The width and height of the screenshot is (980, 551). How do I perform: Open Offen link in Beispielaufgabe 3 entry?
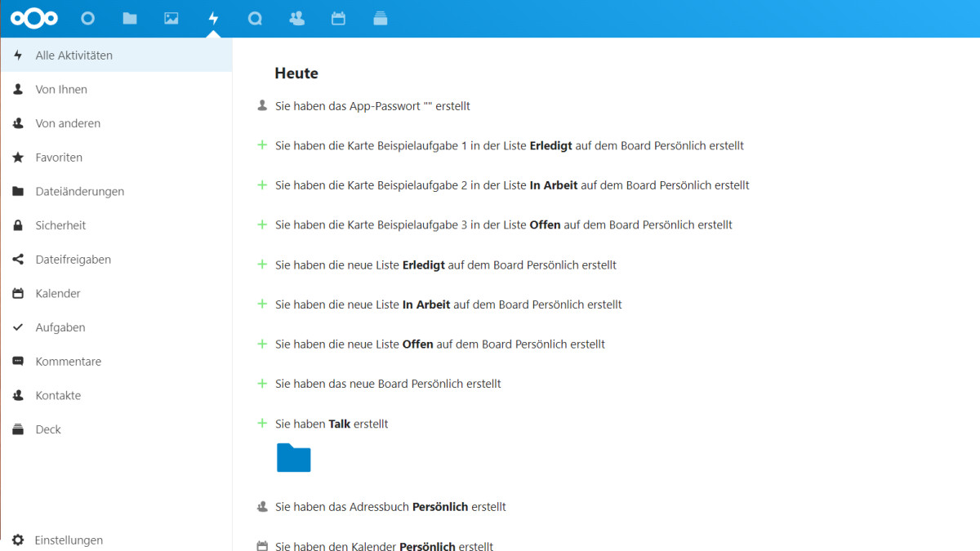tap(545, 224)
